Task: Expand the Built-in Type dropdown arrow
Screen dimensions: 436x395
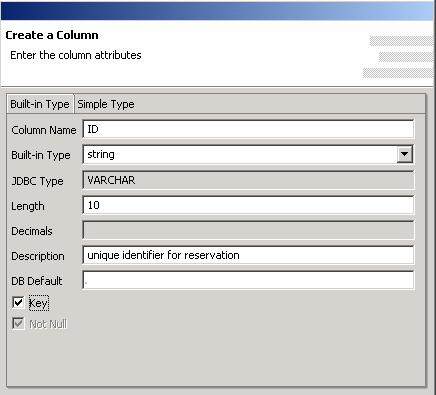Action: pyautogui.click(x=404, y=154)
